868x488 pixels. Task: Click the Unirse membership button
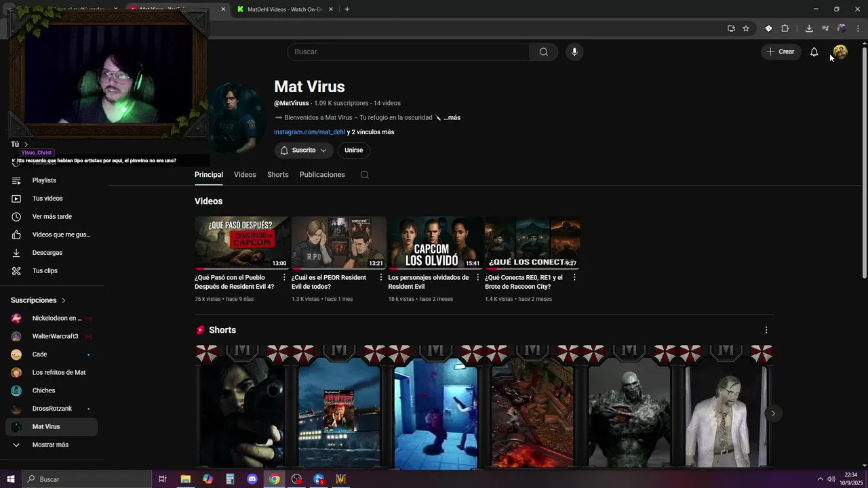pos(353,150)
